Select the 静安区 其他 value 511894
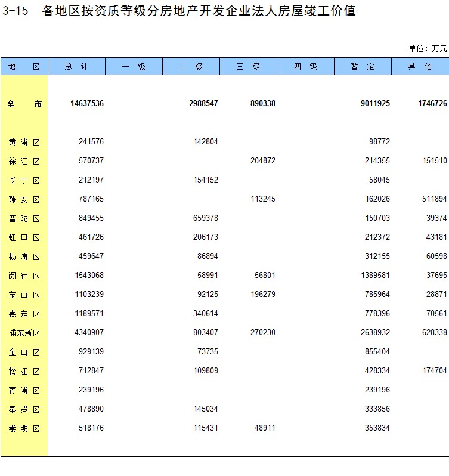Screen dimensions: 449x476 coord(434,199)
